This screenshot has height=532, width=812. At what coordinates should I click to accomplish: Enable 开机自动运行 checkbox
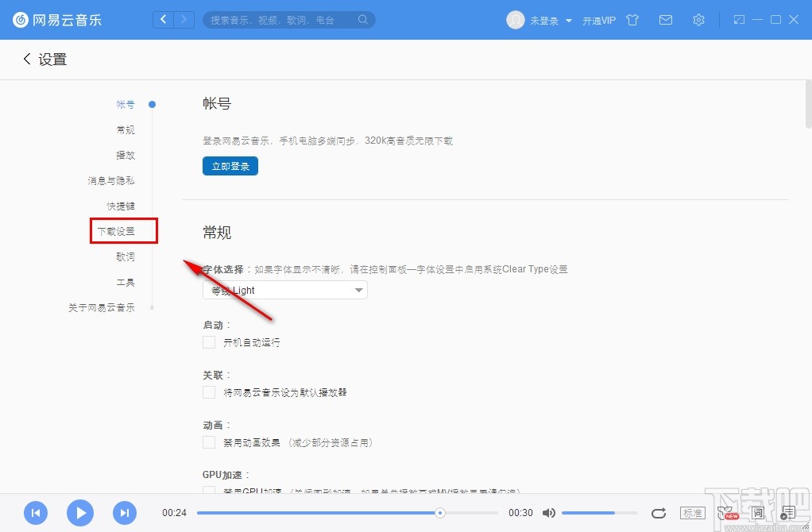tap(209, 342)
